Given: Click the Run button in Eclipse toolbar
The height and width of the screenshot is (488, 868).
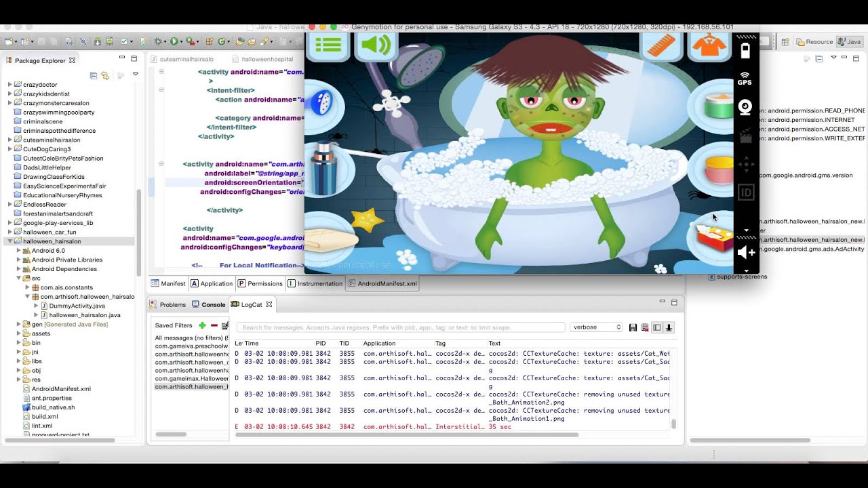Looking at the screenshot, I should coord(174,41).
